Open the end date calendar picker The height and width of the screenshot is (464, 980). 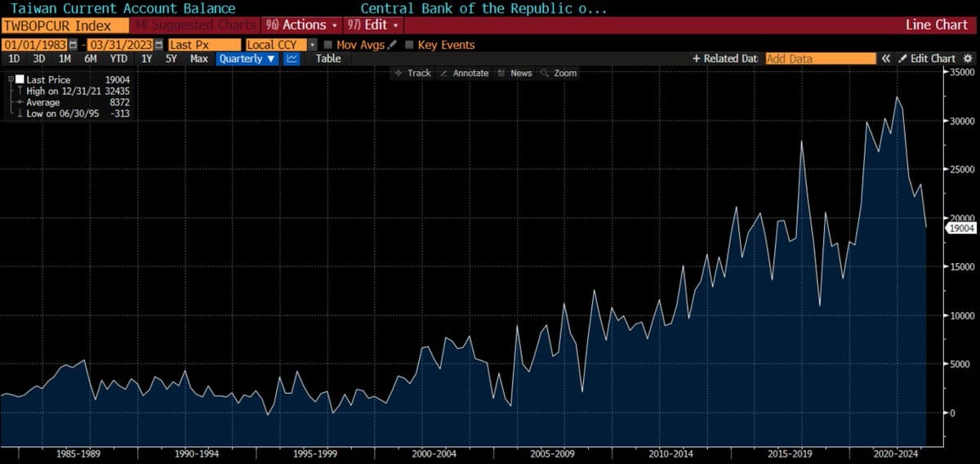[x=158, y=45]
